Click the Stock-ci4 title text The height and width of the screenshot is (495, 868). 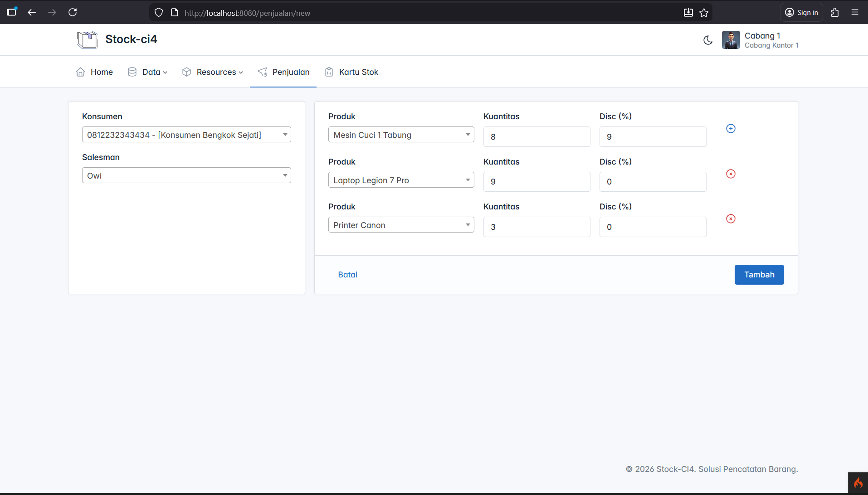click(x=131, y=39)
